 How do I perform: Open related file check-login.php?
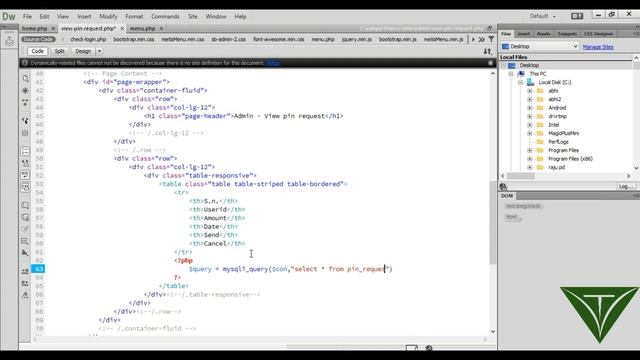[88, 40]
